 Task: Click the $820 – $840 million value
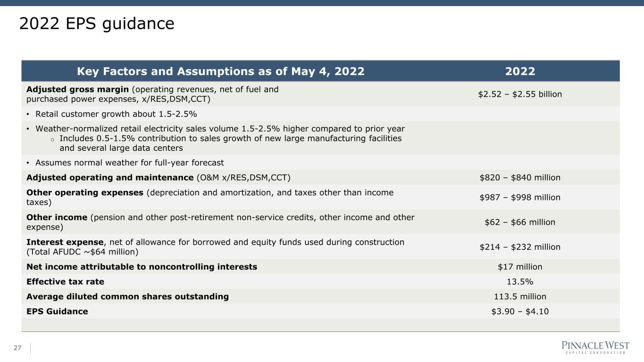(520, 178)
